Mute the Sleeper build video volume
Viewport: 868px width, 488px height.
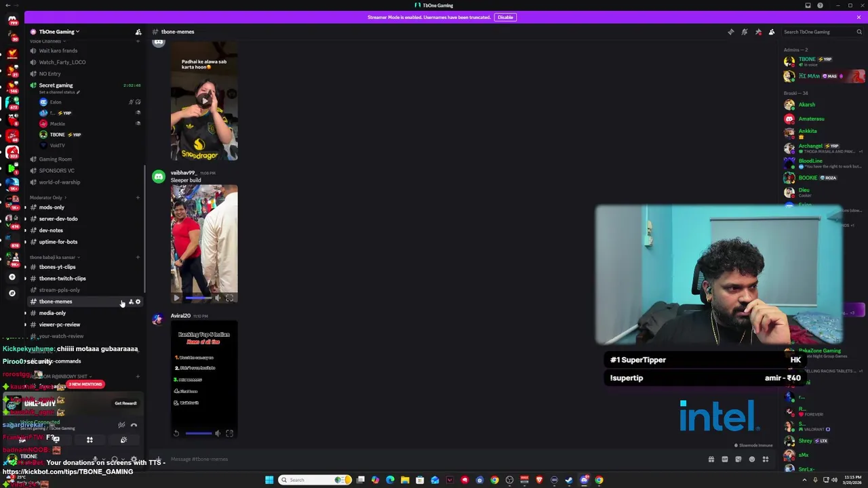pos(218,298)
